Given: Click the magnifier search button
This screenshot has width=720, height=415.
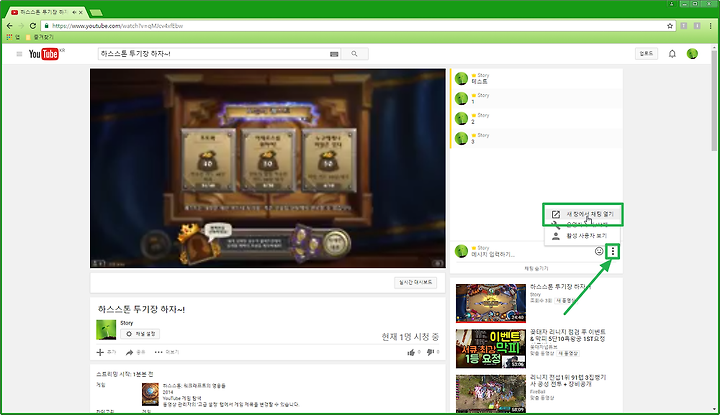Looking at the screenshot, I should tap(354, 54).
